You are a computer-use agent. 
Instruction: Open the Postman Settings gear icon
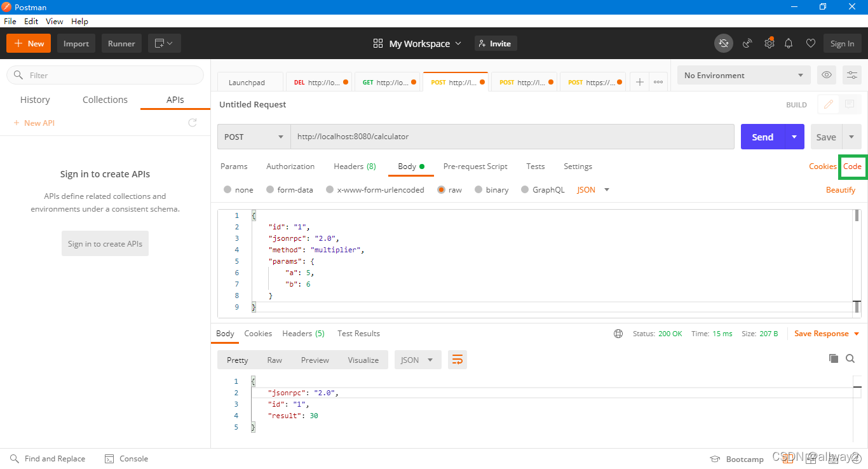769,43
